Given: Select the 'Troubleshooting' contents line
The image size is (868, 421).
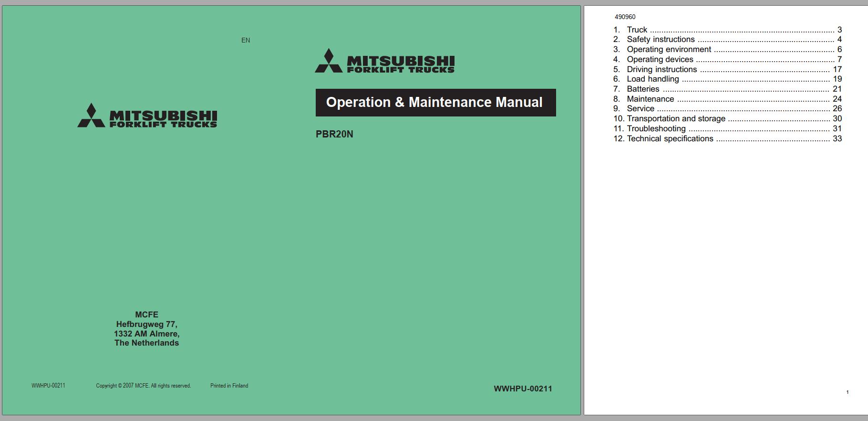Looking at the screenshot, I should pyautogui.click(x=727, y=129).
